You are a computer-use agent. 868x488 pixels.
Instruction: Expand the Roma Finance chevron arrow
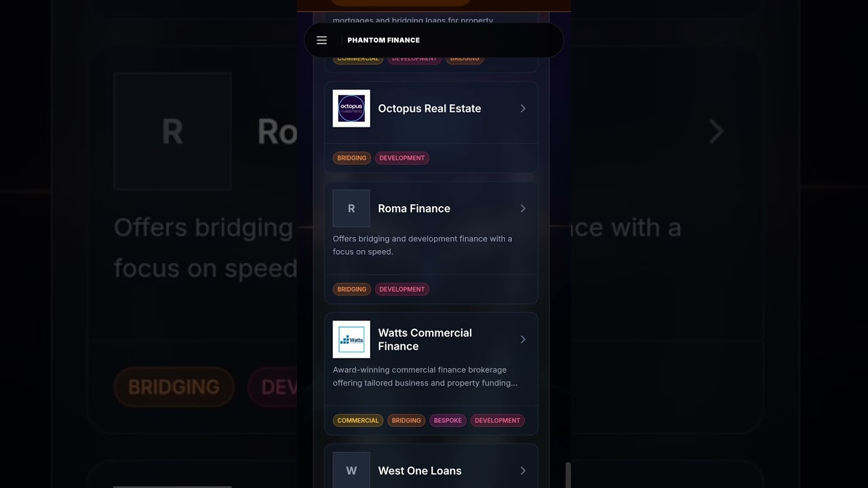(x=523, y=209)
